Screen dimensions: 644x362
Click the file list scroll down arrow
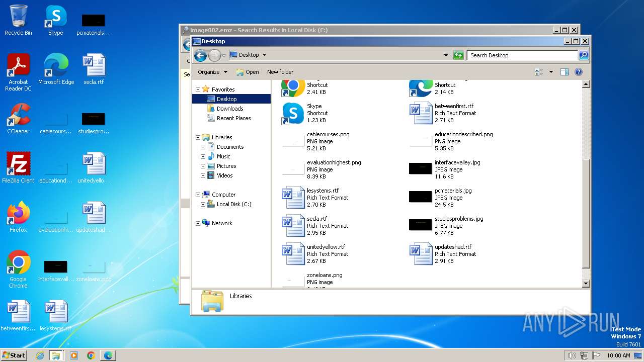586,284
